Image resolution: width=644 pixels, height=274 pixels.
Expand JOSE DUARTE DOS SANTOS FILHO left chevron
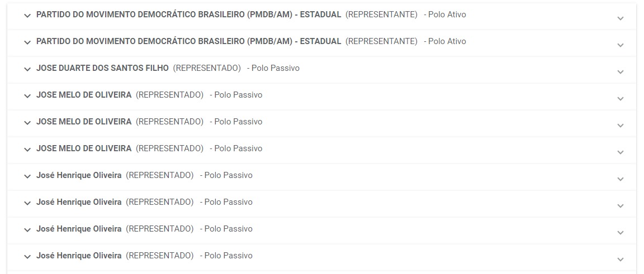coord(27,69)
